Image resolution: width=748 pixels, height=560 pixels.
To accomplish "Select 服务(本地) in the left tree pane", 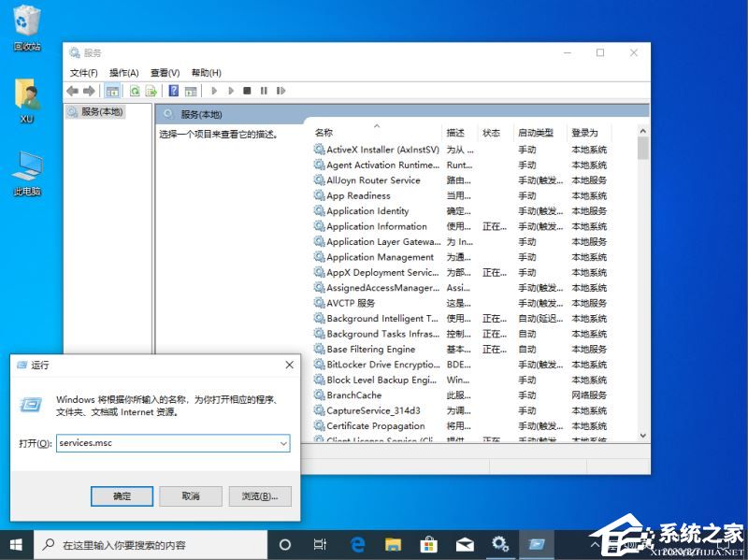I will click(101, 111).
